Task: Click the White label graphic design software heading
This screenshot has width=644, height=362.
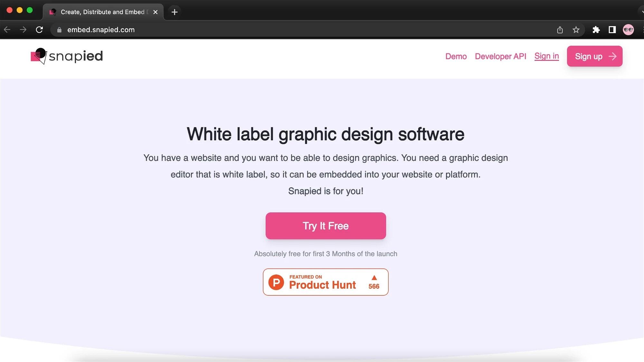Action: coord(326,134)
